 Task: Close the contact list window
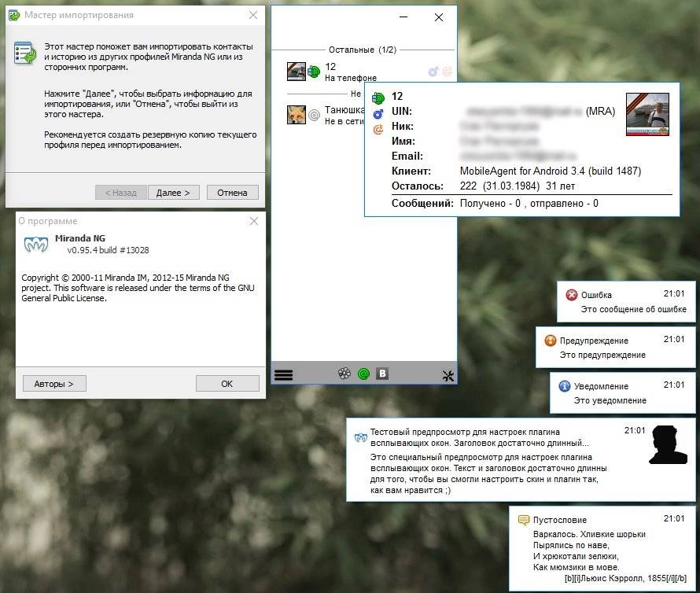tap(439, 17)
